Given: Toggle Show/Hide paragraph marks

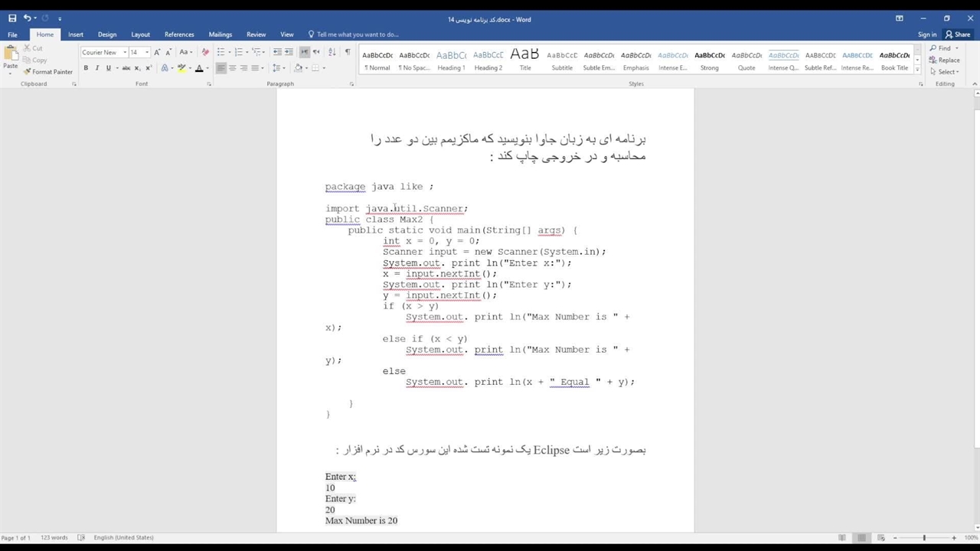Looking at the screenshot, I should 348,52.
